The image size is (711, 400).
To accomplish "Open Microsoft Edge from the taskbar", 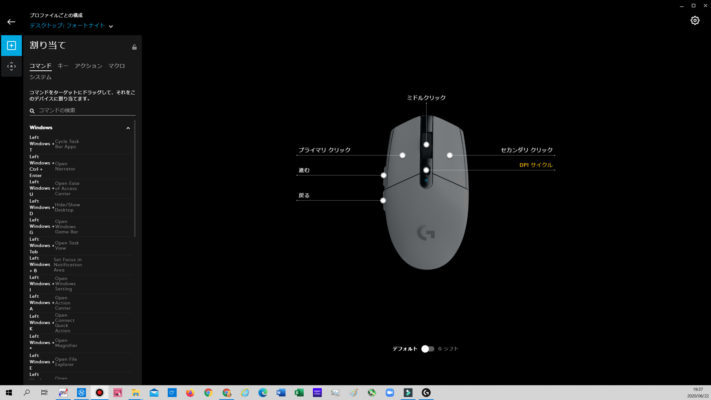I will point(263,392).
